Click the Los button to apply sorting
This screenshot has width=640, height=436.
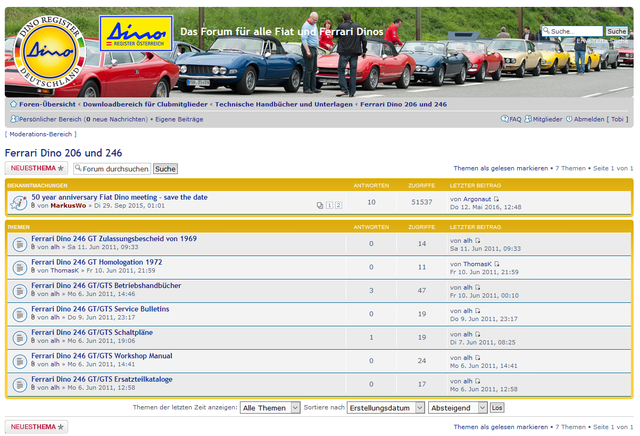pos(497,408)
